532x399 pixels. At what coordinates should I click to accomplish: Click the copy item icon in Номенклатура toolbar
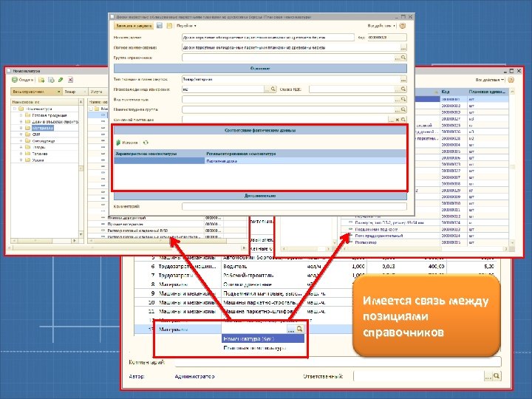[51, 80]
